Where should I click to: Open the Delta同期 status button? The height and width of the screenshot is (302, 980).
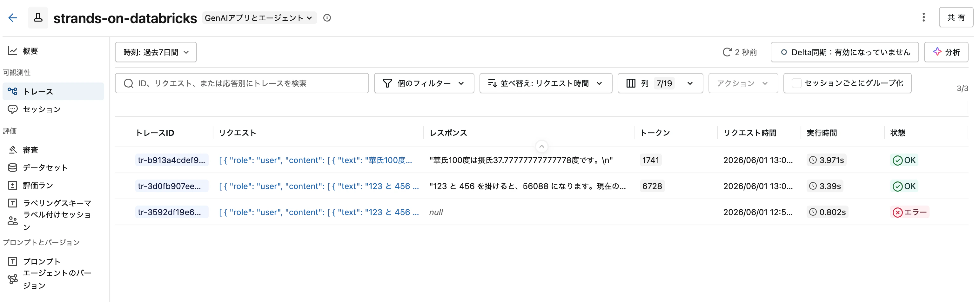coord(844,52)
